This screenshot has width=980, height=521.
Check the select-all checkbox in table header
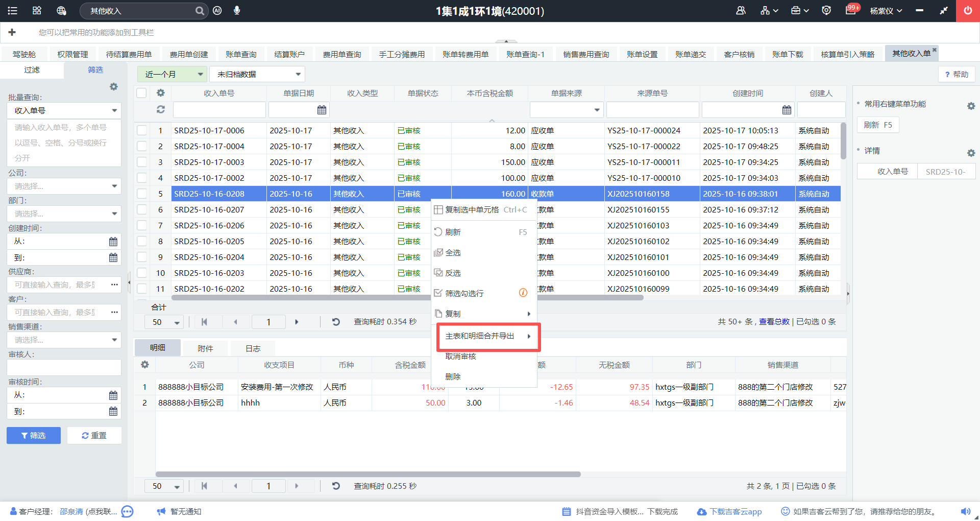point(142,93)
